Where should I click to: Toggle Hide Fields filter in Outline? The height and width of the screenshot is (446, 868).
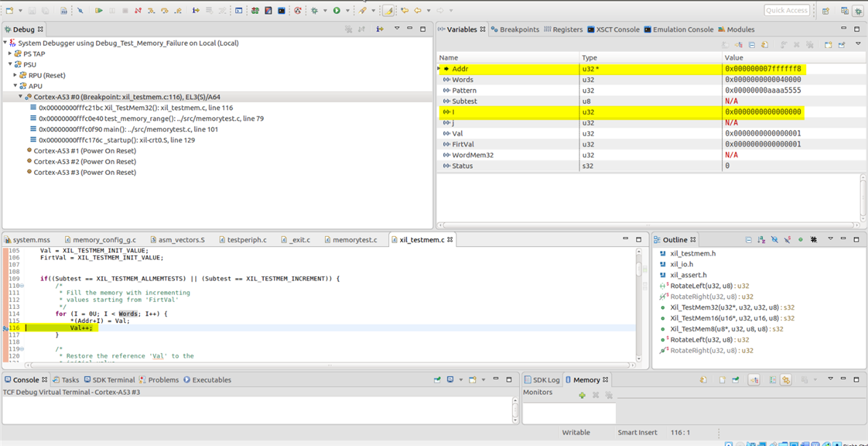(x=775, y=240)
